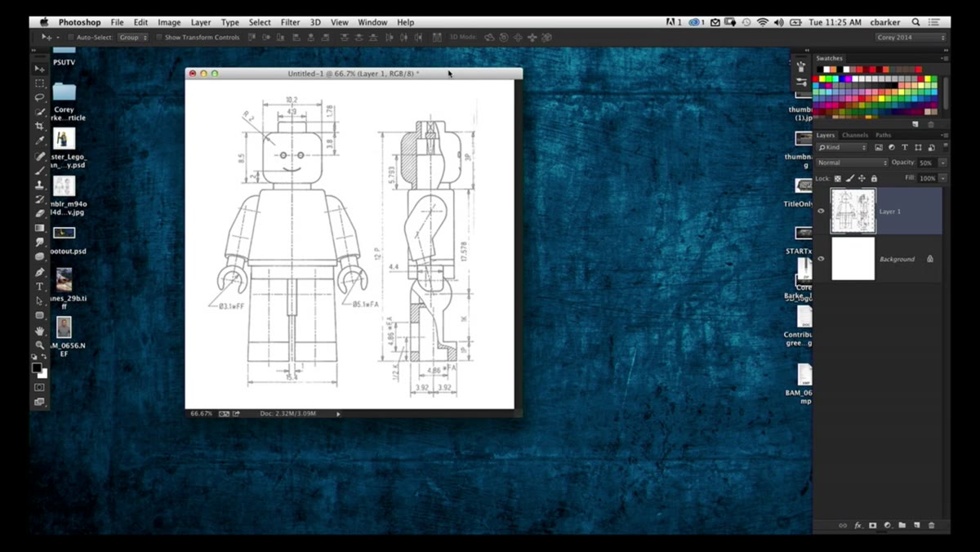Screen dimensions: 980x552
Task: Filter layers by pixel layer icon
Action: (x=879, y=147)
